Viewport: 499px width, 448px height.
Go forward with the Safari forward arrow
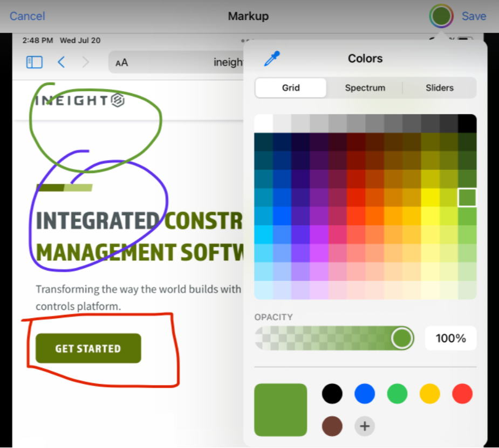click(85, 62)
